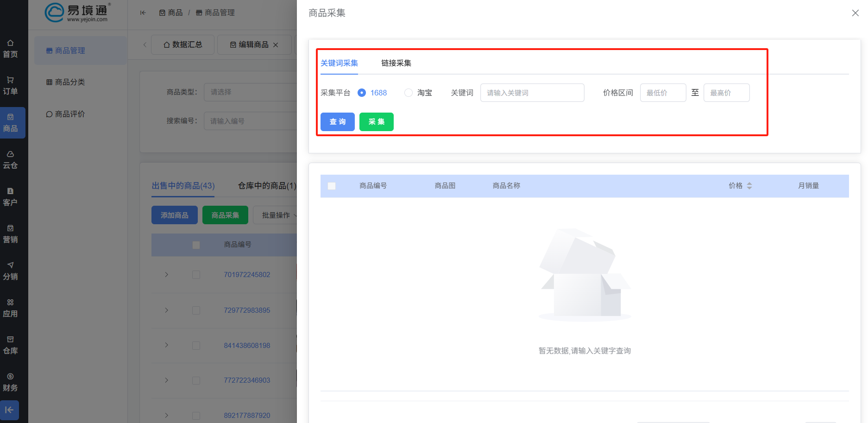Switch to the 关键词采集 tab
Viewport: 868px width, 423px height.
click(339, 63)
